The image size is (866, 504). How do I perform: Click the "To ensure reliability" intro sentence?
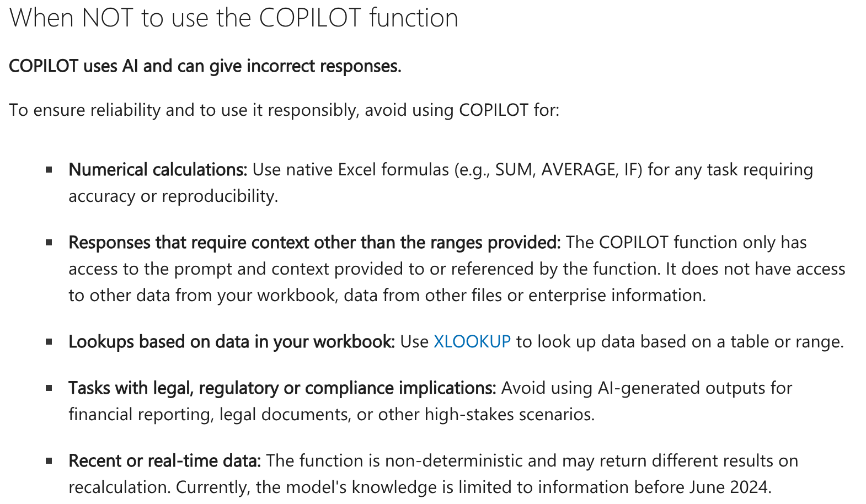(284, 110)
